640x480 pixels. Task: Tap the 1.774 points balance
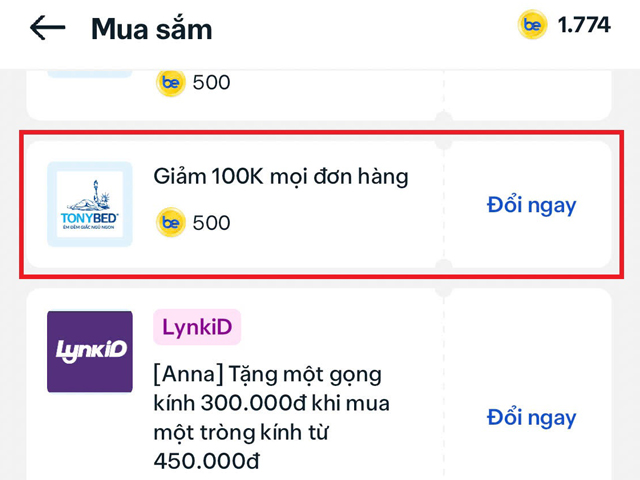[584, 25]
